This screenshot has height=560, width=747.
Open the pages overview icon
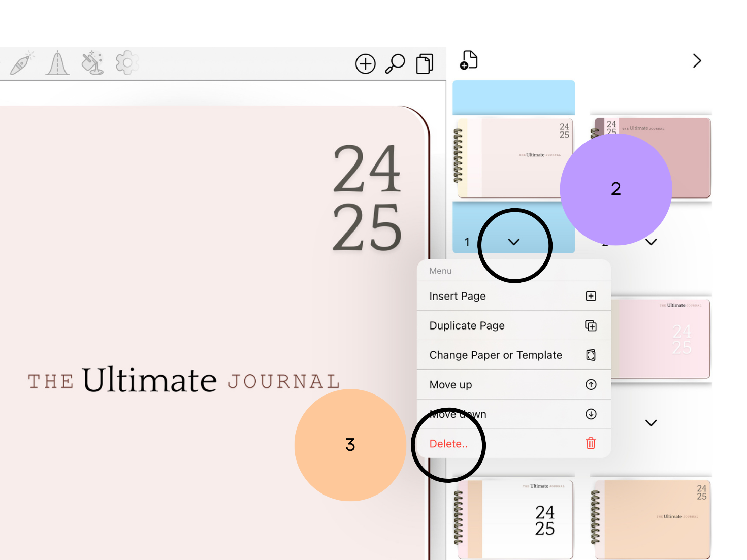(425, 64)
